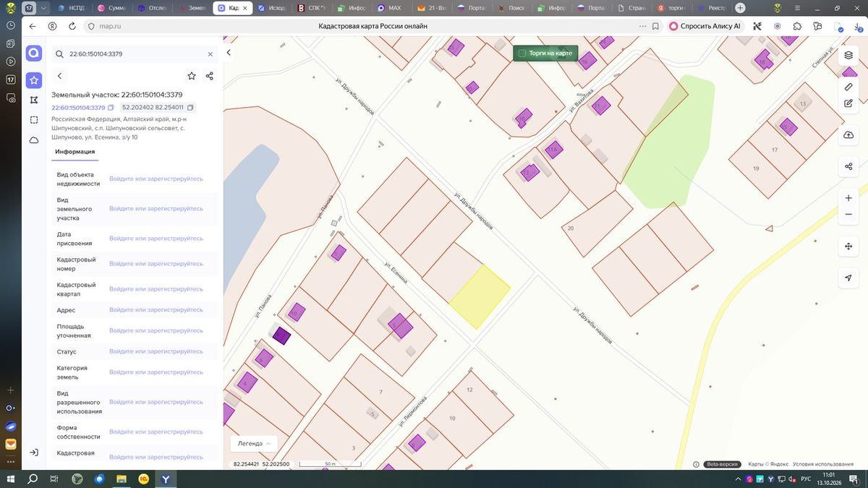
Task: Zoom out of the map with the minus button
Action: coord(848,215)
